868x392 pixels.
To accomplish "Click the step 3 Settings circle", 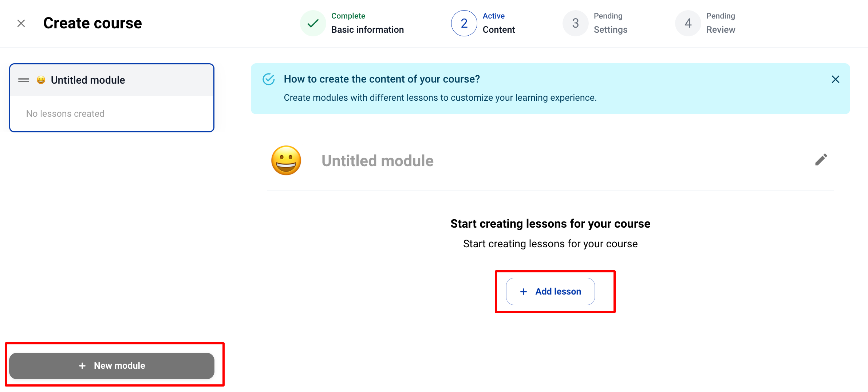I will click(x=575, y=24).
